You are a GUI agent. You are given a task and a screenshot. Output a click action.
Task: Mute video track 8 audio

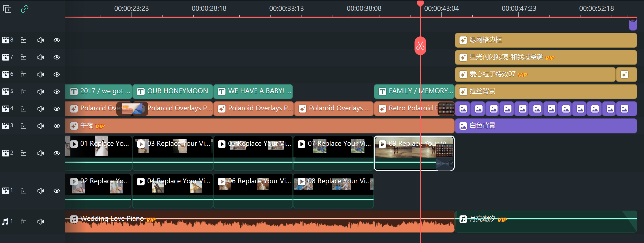[x=41, y=40]
